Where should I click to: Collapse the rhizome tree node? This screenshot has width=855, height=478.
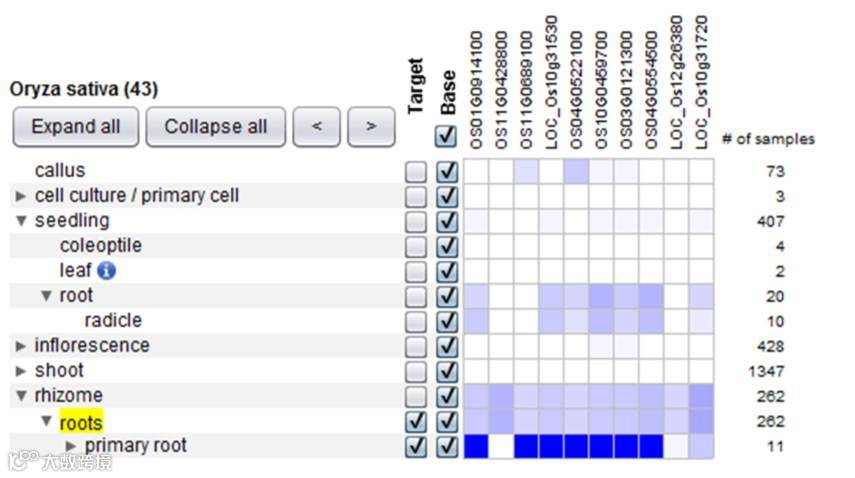point(21,396)
